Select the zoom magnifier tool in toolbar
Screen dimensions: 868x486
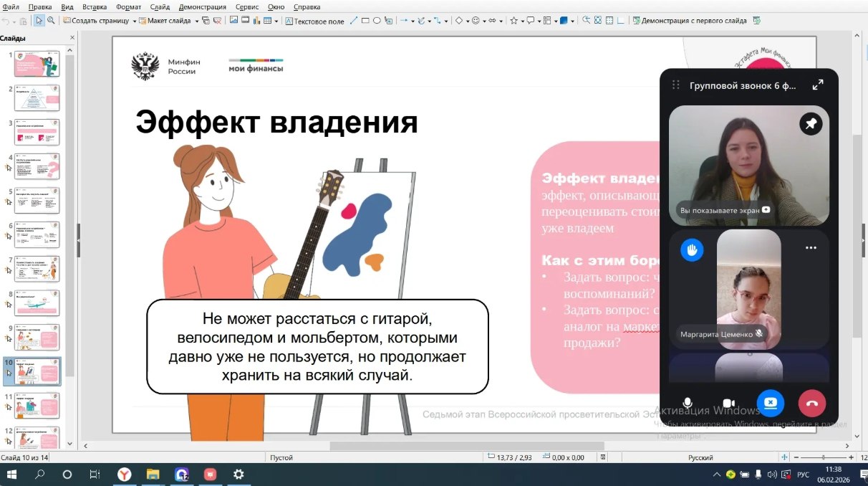50,21
